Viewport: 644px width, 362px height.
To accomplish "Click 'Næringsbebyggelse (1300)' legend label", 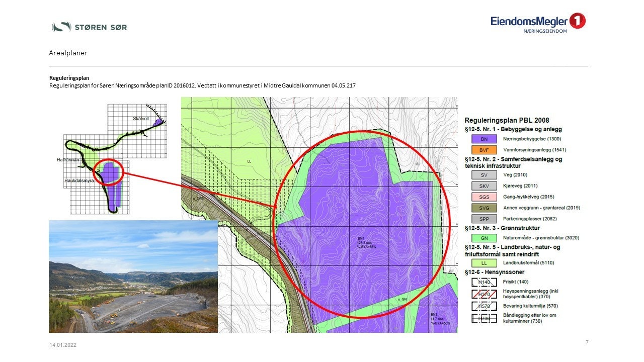I will [532, 139].
